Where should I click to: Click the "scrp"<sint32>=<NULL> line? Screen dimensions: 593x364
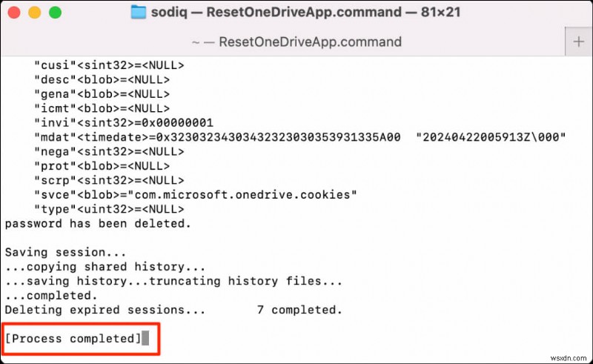109,180
